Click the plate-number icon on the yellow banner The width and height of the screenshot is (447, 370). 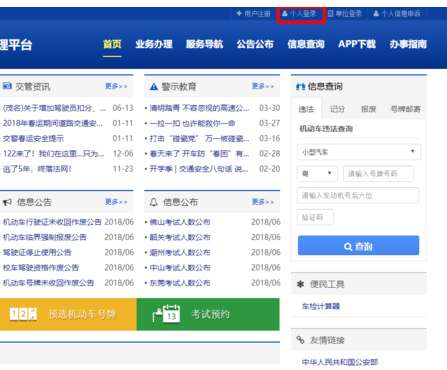[x=23, y=314]
